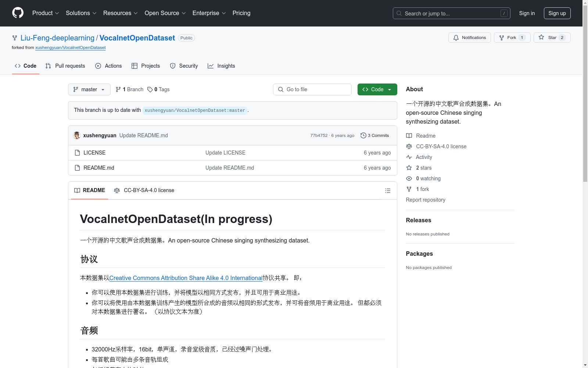This screenshot has height=368, width=588.
Task: Select the CC-BY-SA-4.0 license tab
Action: 144,190
